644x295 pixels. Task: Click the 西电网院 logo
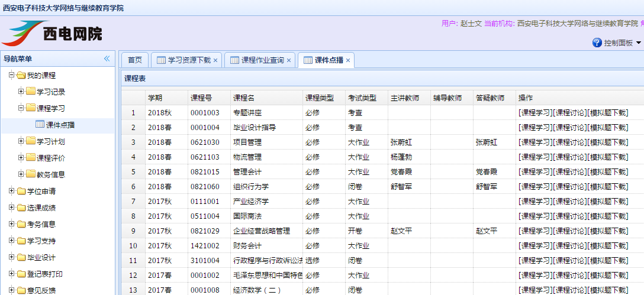[x=52, y=33]
